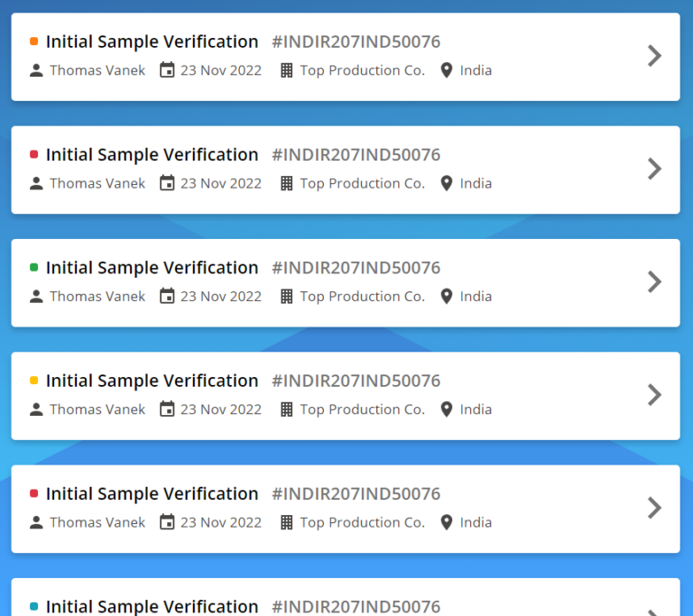Click the 23 Nov 2022 date in the upper red-status card
The height and width of the screenshot is (616, 693).
point(221,183)
